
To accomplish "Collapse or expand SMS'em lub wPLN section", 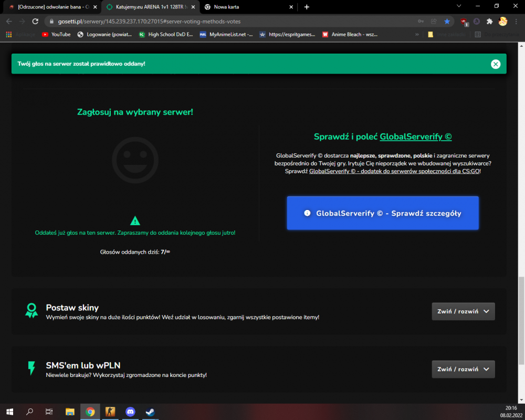I will (x=463, y=369).
